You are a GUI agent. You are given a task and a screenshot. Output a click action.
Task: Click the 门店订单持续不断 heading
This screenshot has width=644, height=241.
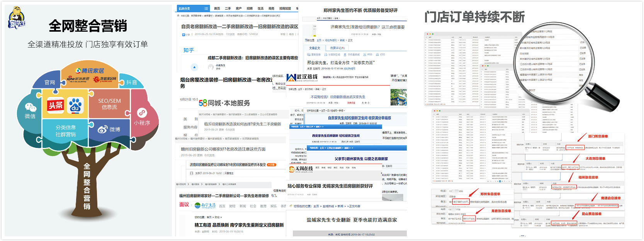[x=474, y=17]
